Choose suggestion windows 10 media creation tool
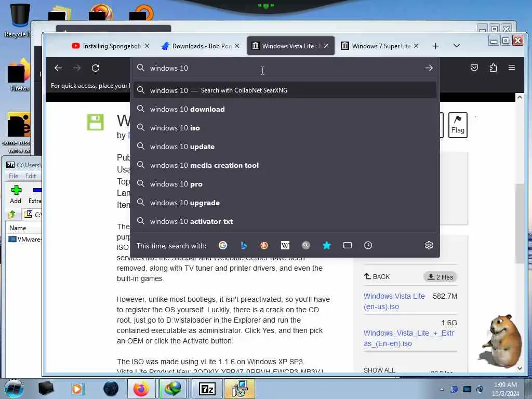Image resolution: width=532 pixels, height=399 pixels. click(285, 165)
